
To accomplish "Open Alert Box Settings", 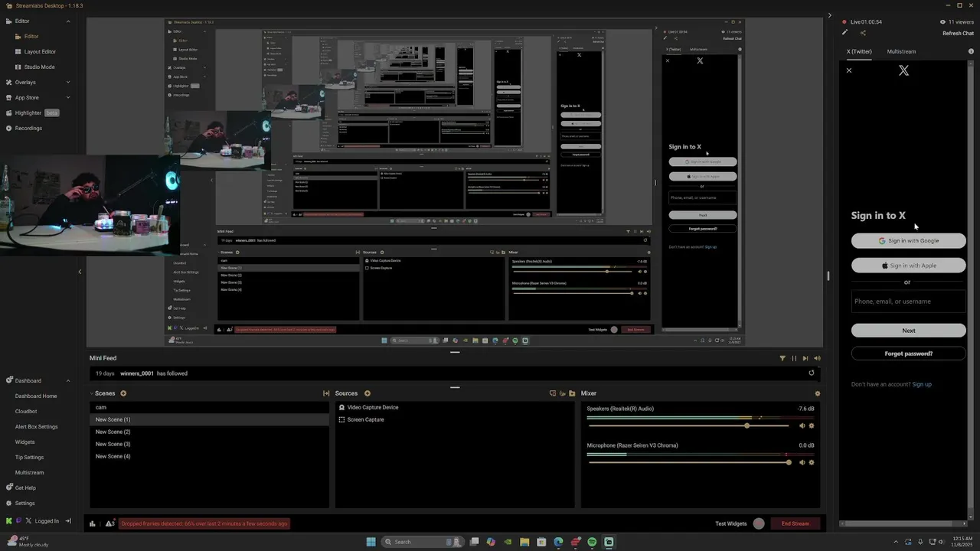I will click(x=36, y=426).
